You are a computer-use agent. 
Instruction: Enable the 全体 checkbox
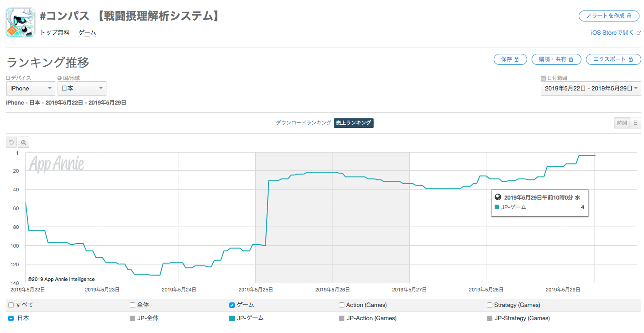point(132,305)
